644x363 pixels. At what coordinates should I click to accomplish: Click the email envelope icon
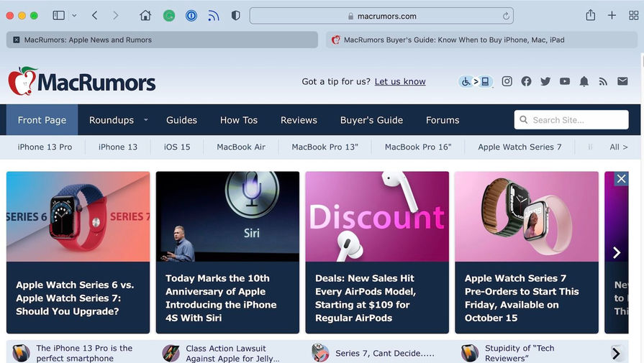pyautogui.click(x=622, y=81)
